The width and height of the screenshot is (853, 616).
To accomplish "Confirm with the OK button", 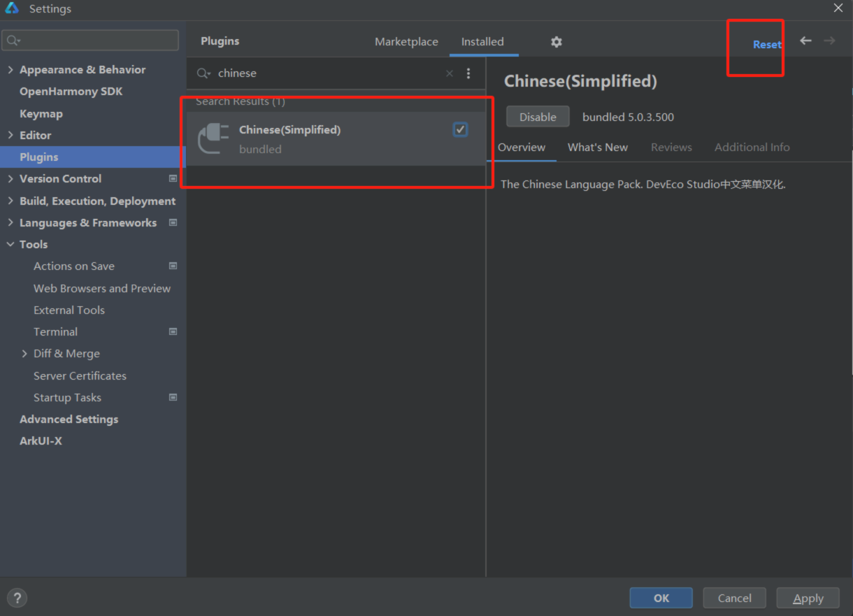I will 661,598.
